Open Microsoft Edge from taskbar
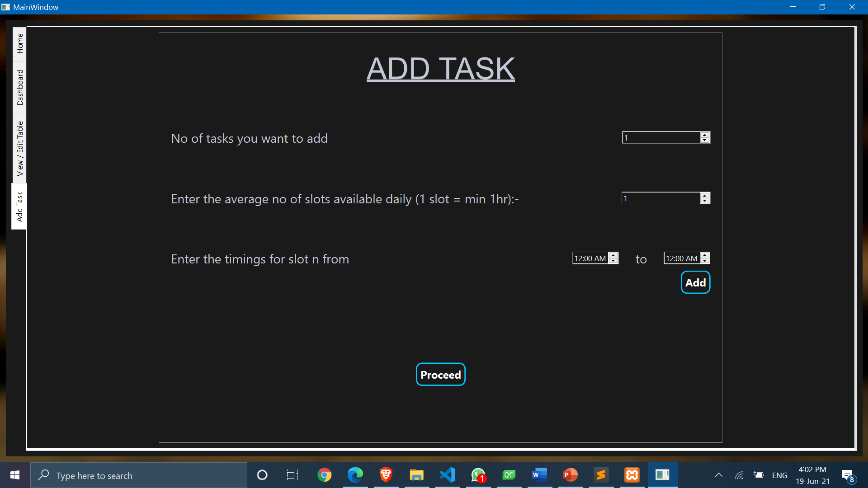Image resolution: width=868 pixels, height=488 pixels. [355, 475]
